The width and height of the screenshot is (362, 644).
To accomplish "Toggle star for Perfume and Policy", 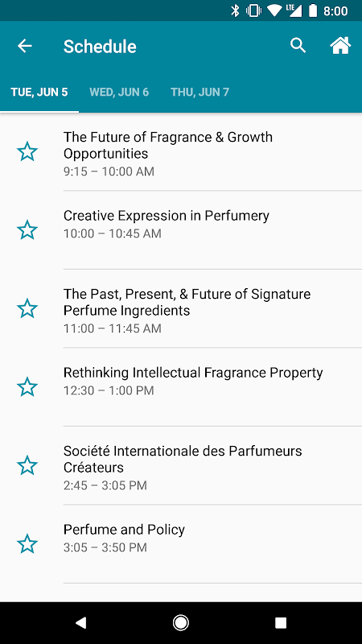I will point(27,544).
